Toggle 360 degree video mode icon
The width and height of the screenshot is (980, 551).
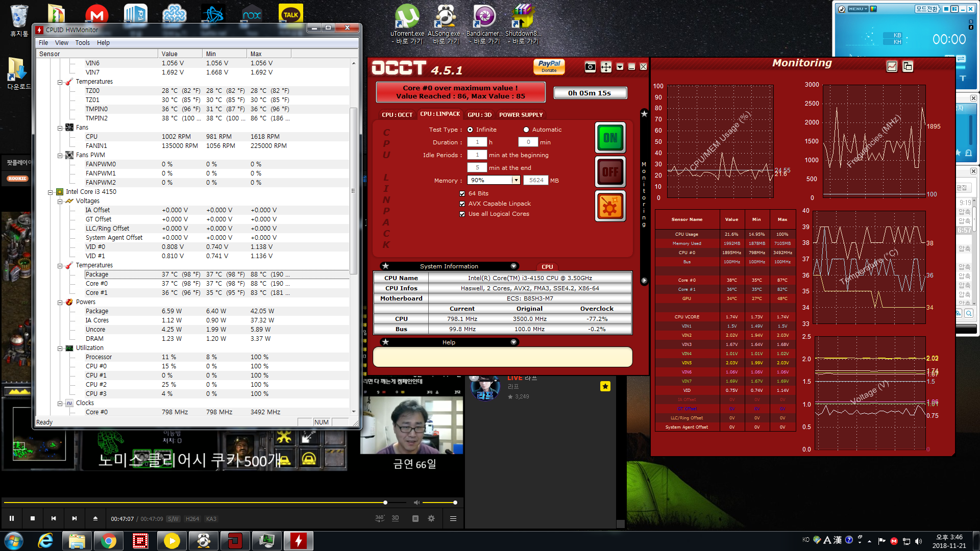pos(379,518)
